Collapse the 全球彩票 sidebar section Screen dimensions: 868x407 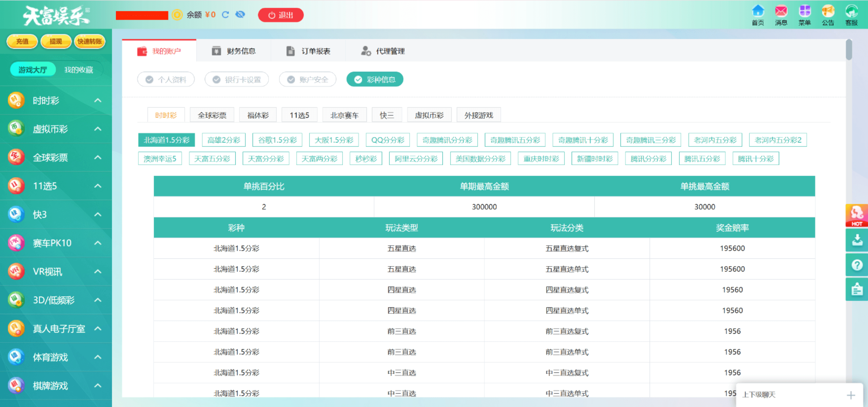click(x=98, y=158)
